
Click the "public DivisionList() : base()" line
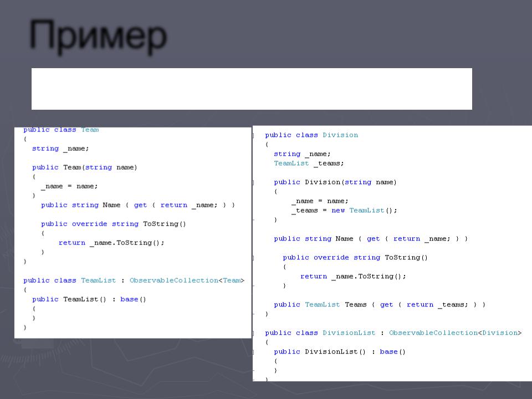(340, 352)
